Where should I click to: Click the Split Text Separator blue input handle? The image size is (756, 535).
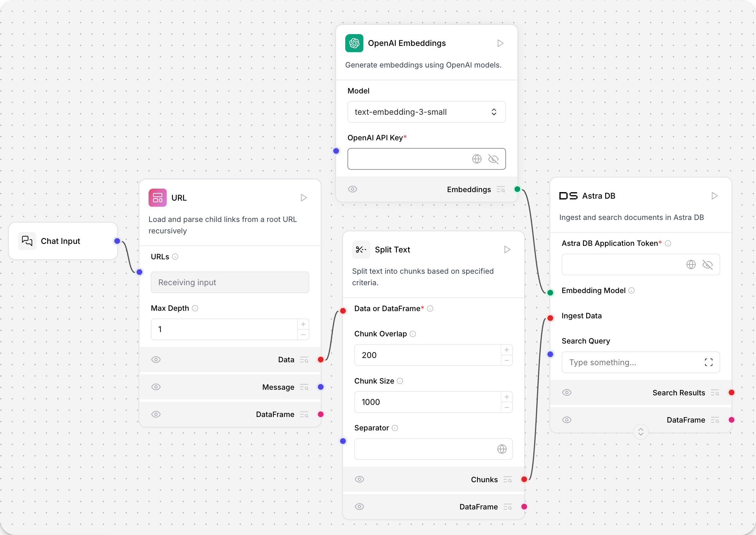(343, 441)
